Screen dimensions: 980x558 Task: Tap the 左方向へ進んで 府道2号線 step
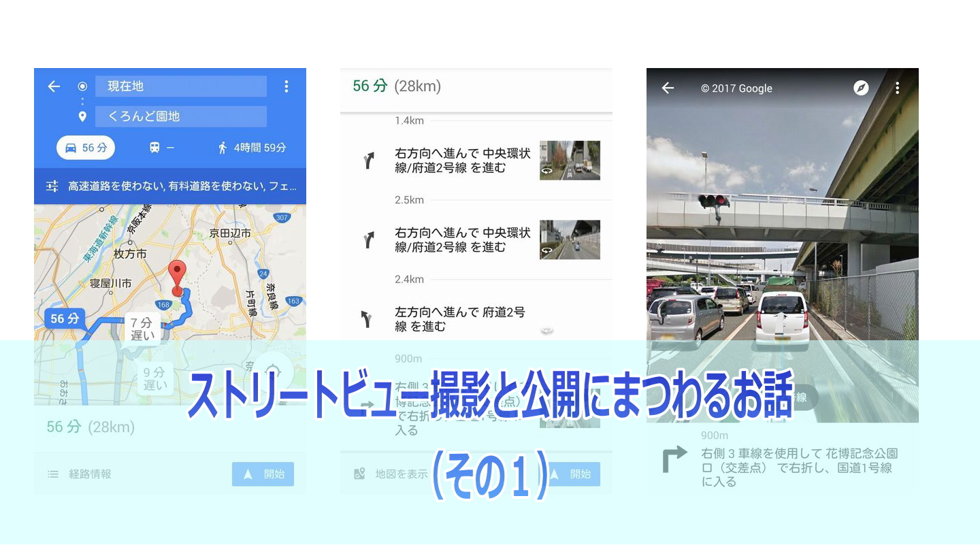[x=460, y=319]
